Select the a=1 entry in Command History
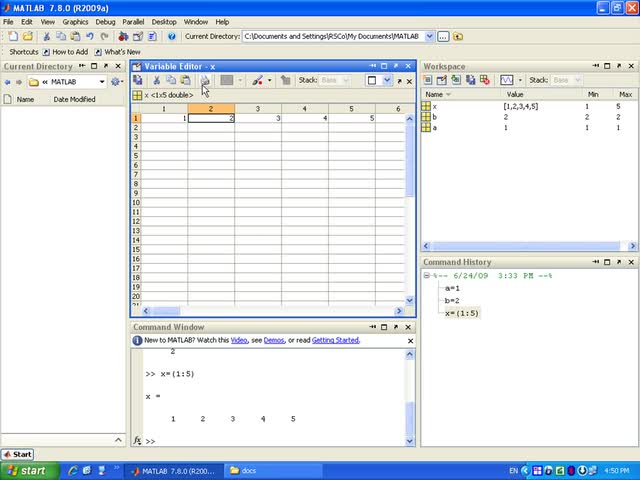The width and height of the screenshot is (640, 480). [x=452, y=288]
